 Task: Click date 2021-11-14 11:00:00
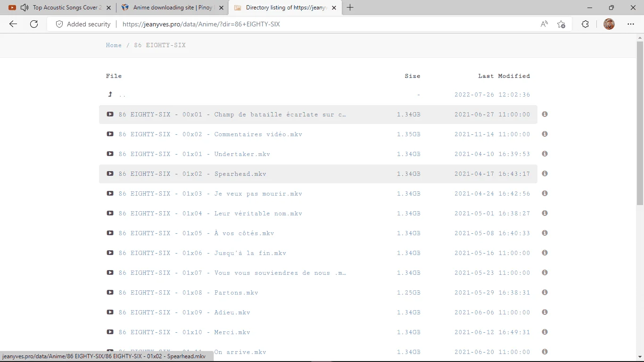(492, 134)
